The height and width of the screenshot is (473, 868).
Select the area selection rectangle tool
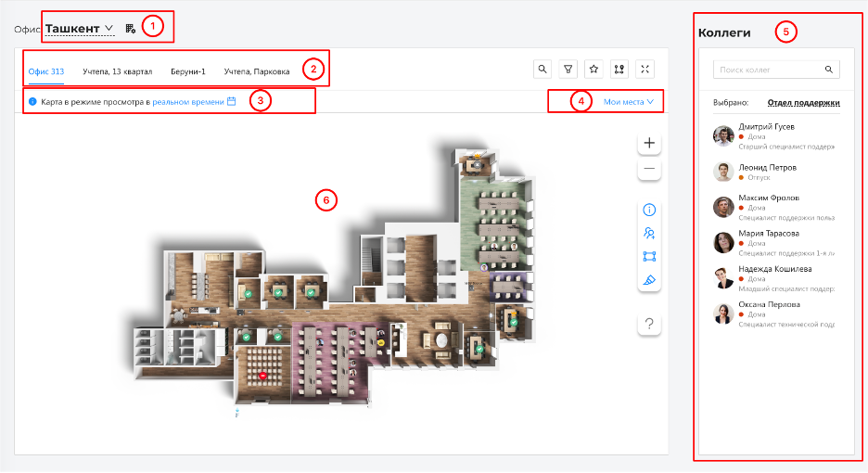[x=649, y=256]
